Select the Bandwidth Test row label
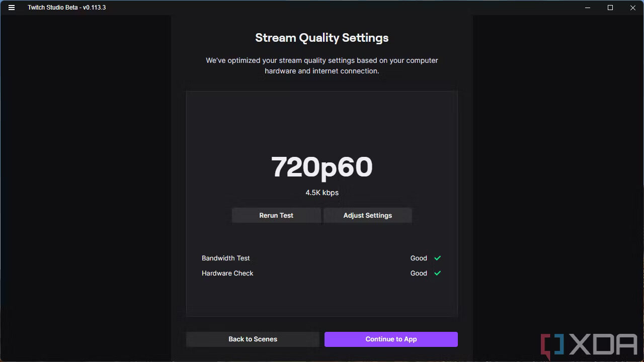Screen dimensions: 644x362 pos(226,258)
